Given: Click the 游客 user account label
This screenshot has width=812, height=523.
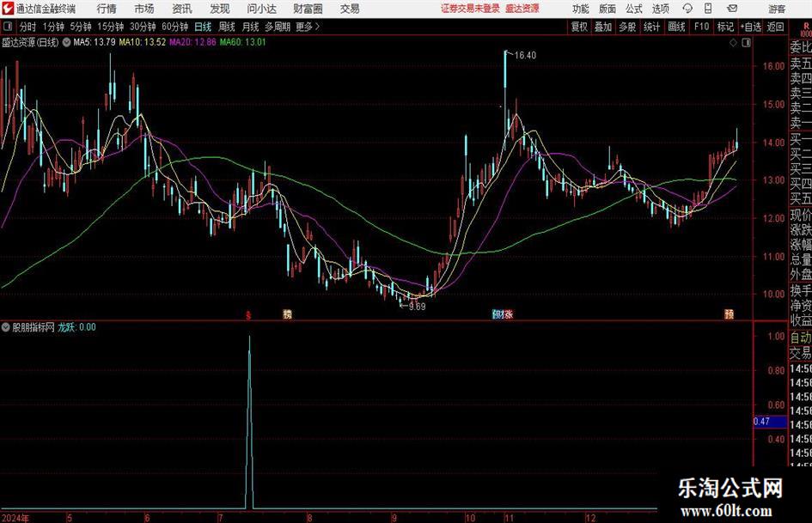Looking at the screenshot, I should (x=777, y=9).
